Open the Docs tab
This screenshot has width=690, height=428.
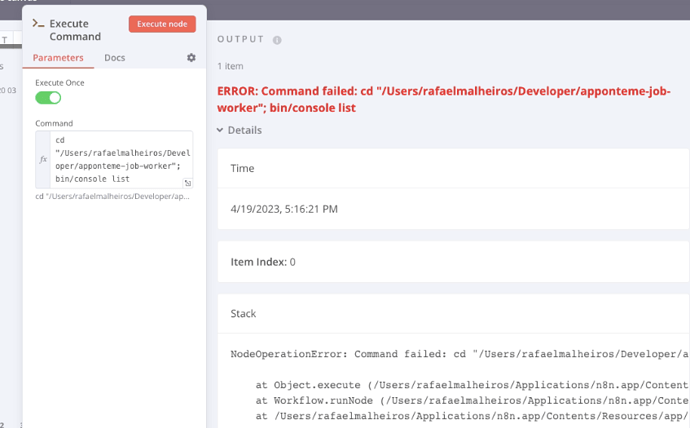tap(115, 58)
